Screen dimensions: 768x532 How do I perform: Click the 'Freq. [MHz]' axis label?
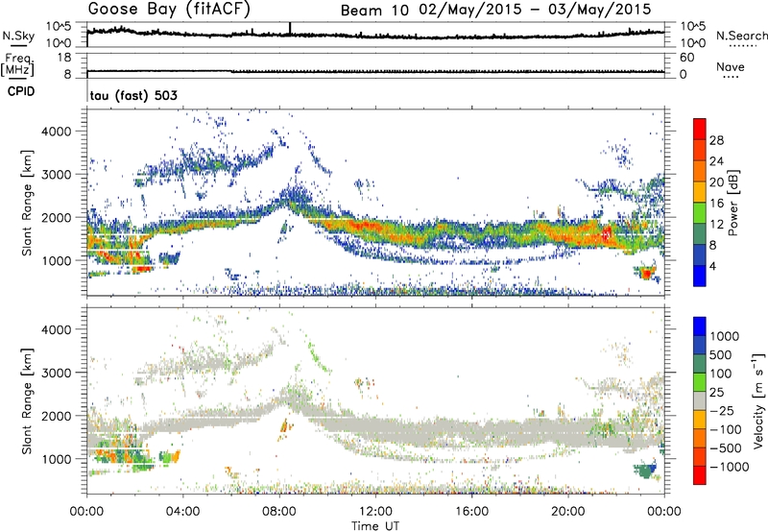(17, 64)
